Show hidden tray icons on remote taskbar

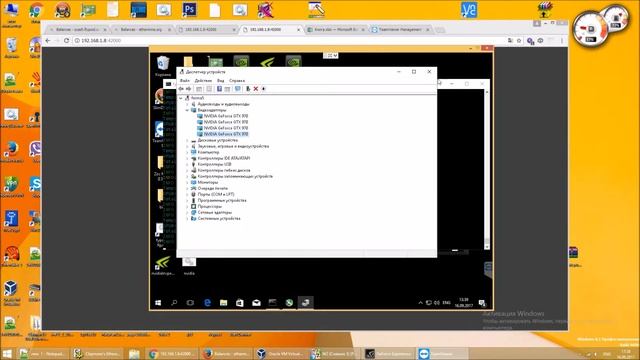click(x=420, y=303)
